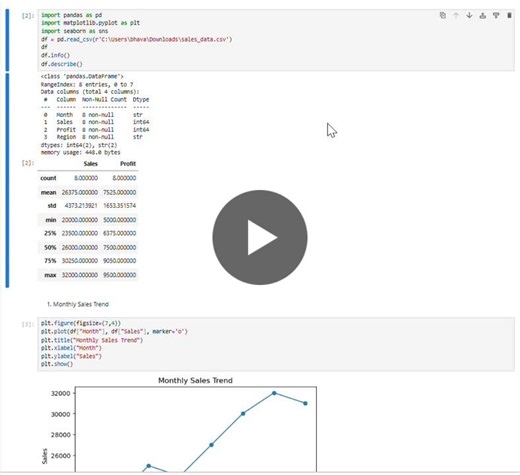Click the 'plt.show()' code line
Screen dimensions: 520x475
[57, 364]
